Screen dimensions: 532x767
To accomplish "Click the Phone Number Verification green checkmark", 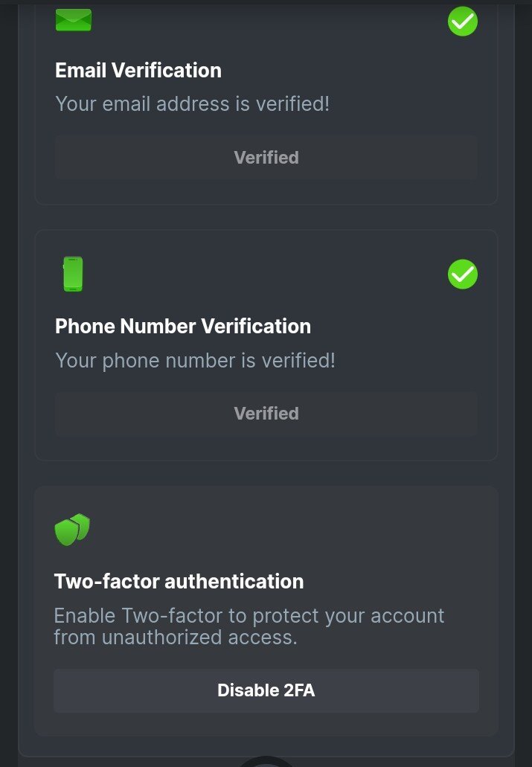I will tap(462, 275).
